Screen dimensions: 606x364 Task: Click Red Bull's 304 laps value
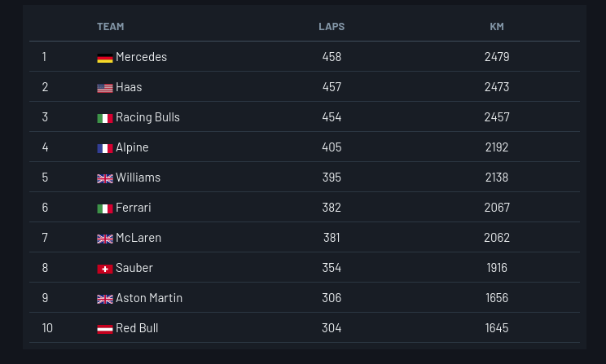pyautogui.click(x=332, y=328)
